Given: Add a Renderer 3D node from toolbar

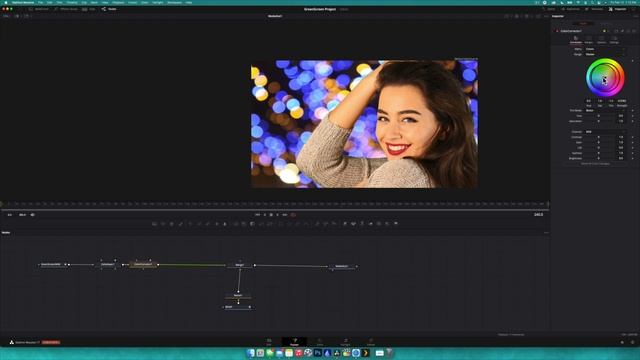Looking at the screenshot, I should point(396,224).
